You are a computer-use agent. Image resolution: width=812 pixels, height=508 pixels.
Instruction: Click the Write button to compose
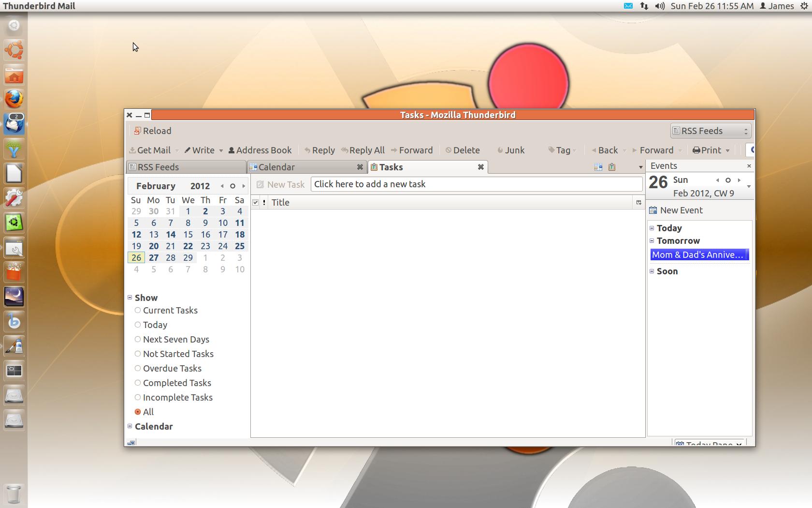click(x=199, y=150)
